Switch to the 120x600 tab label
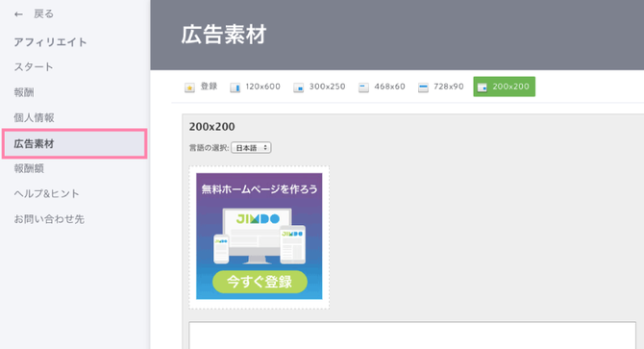The height and width of the screenshot is (349, 644). [262, 87]
